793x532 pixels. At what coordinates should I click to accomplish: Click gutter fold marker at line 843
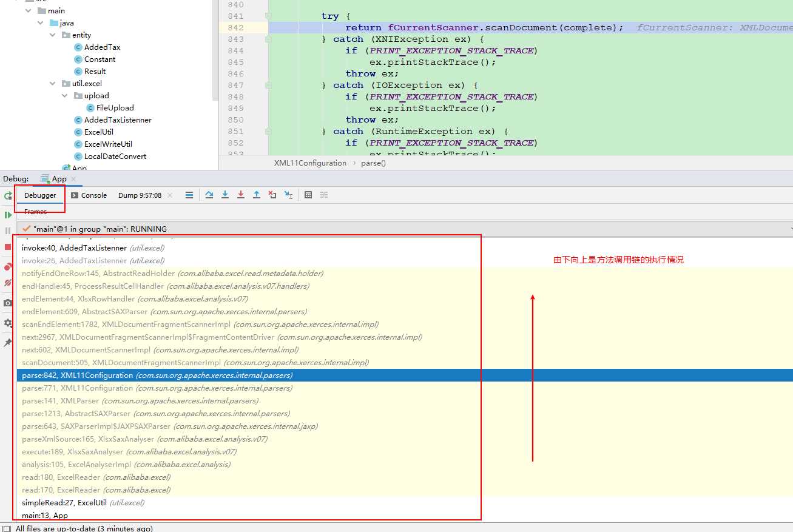(x=268, y=39)
